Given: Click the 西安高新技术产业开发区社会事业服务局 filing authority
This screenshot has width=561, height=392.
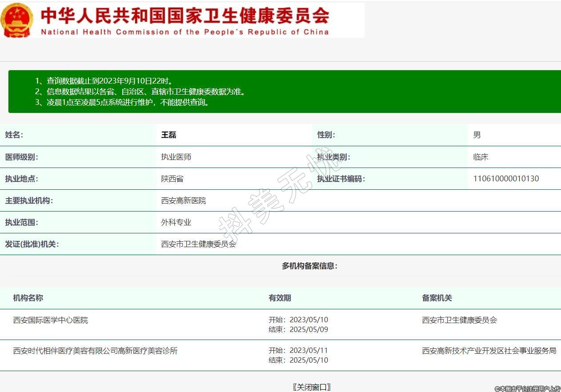Looking at the screenshot, I should pos(489,351).
